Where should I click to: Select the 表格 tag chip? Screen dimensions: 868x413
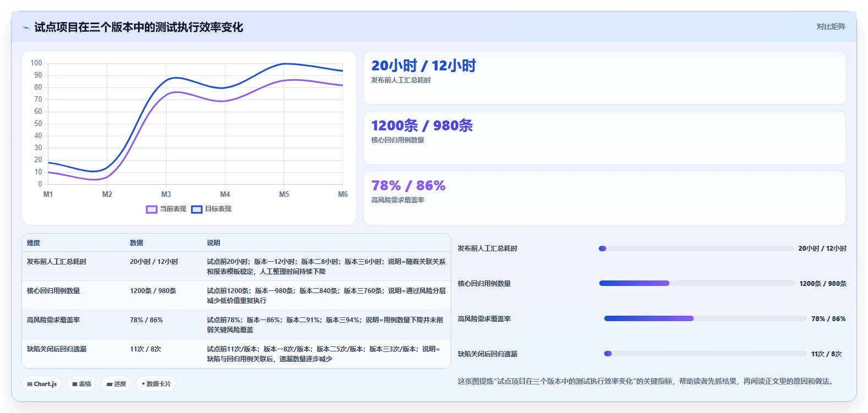click(82, 384)
